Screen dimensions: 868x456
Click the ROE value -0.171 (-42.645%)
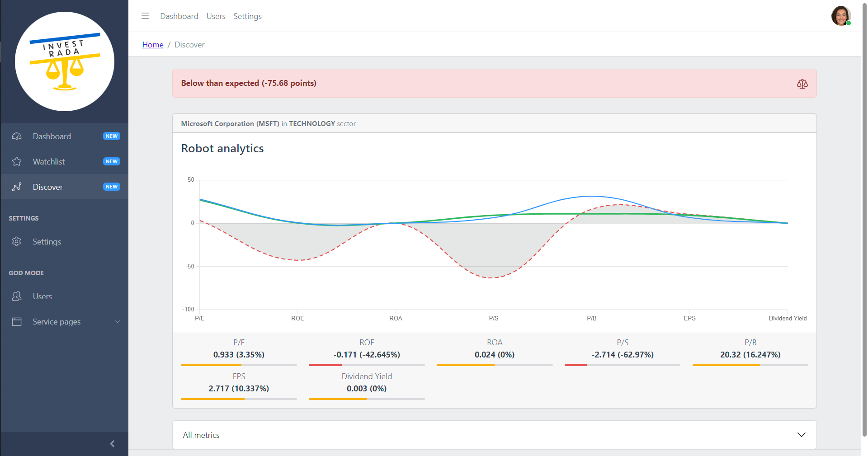pyautogui.click(x=367, y=355)
